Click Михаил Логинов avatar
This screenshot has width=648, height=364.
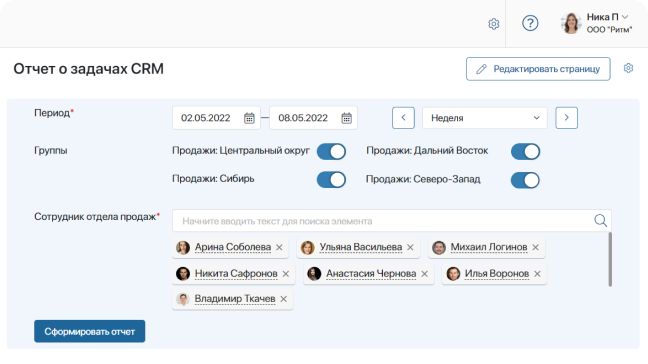439,247
